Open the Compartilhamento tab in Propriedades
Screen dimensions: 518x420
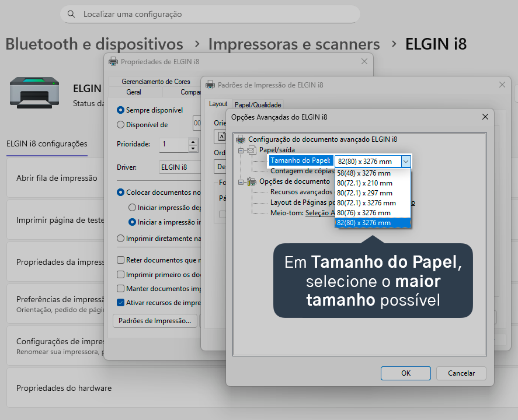coord(190,92)
